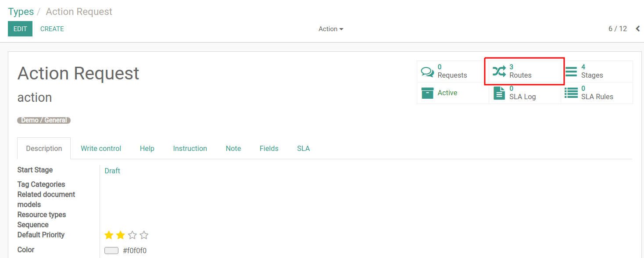This screenshot has height=258, width=644.
Task: Click the large Action Request record title
Action: 79,73
